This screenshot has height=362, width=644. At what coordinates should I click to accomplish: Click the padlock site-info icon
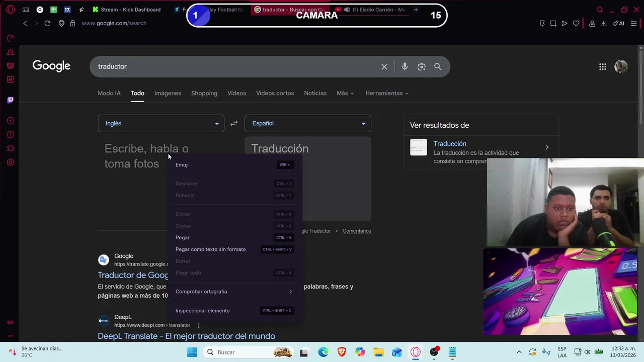(72, 23)
